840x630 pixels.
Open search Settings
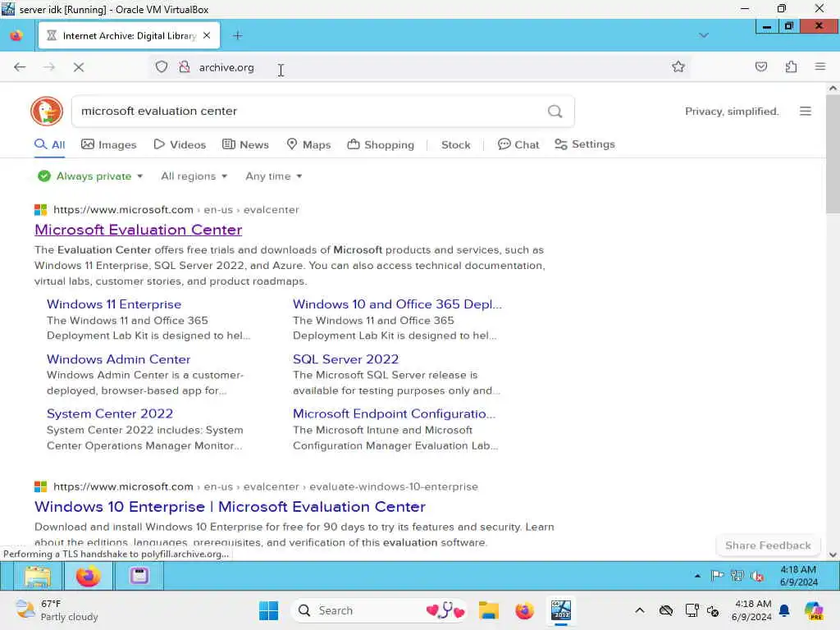[584, 144]
